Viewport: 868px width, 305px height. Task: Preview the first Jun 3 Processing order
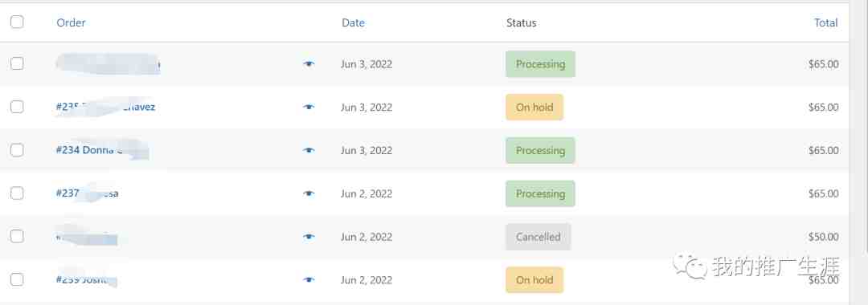click(309, 64)
